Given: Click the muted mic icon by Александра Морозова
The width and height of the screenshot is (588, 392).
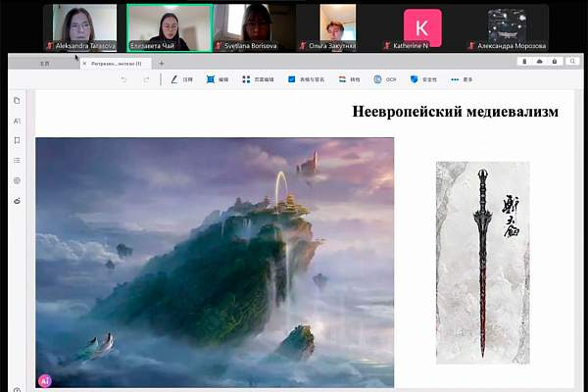Looking at the screenshot, I should [x=471, y=46].
